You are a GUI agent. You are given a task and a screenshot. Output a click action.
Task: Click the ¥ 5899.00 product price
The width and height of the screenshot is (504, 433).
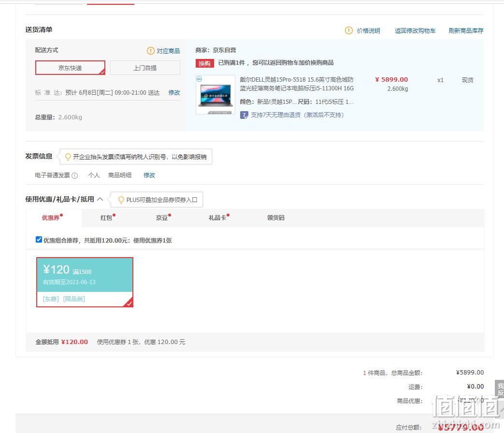point(391,79)
